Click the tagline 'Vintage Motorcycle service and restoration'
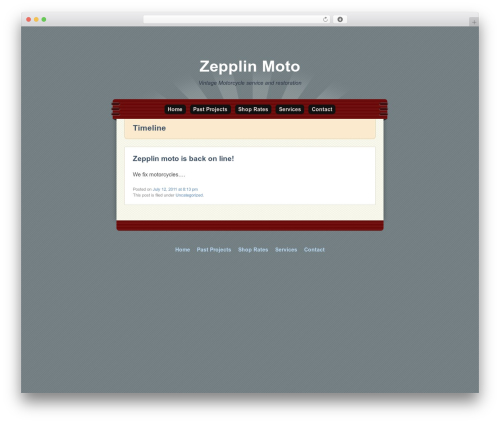Image resolution: width=500 pixels, height=423 pixels. (250, 83)
